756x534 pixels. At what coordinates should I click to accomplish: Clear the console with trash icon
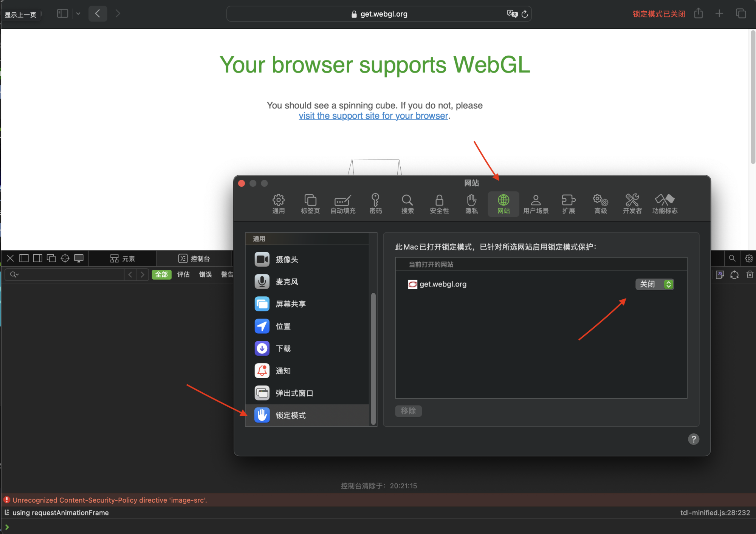750,275
